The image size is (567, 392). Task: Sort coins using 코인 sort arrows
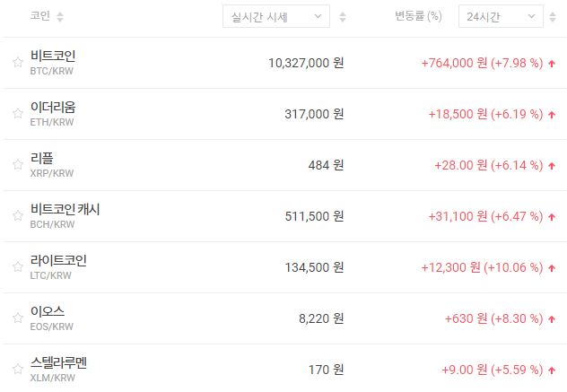(x=60, y=17)
